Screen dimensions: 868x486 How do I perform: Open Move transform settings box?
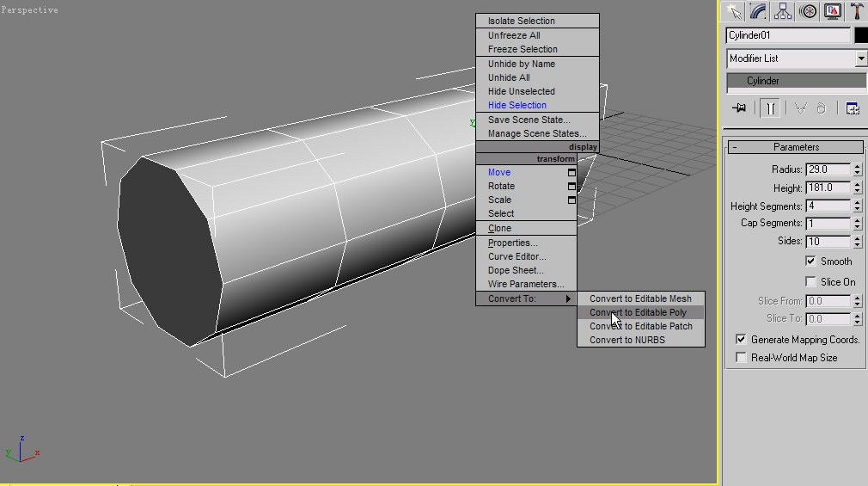click(572, 173)
